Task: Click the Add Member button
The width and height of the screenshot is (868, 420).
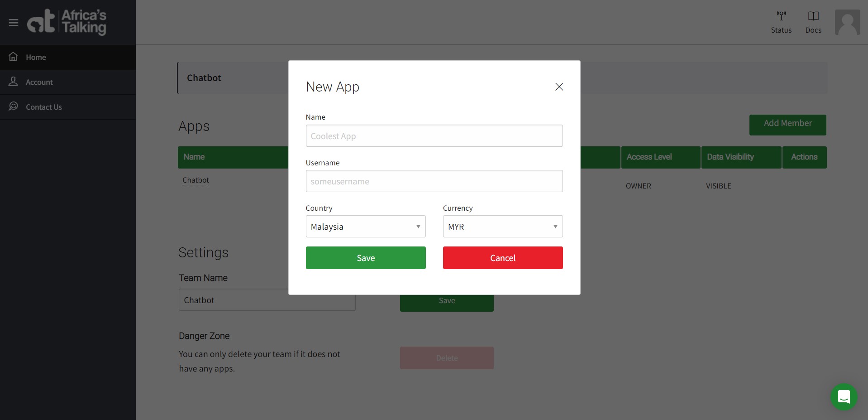Action: (787, 125)
